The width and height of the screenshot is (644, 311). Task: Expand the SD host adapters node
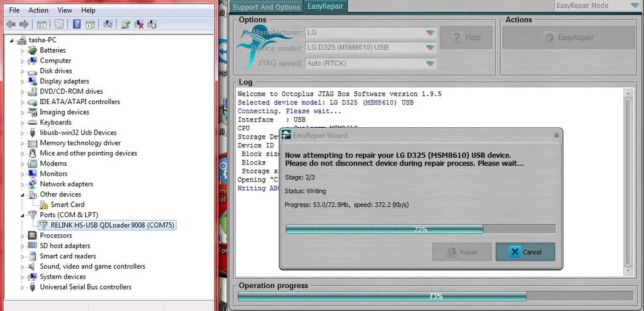click(23, 246)
